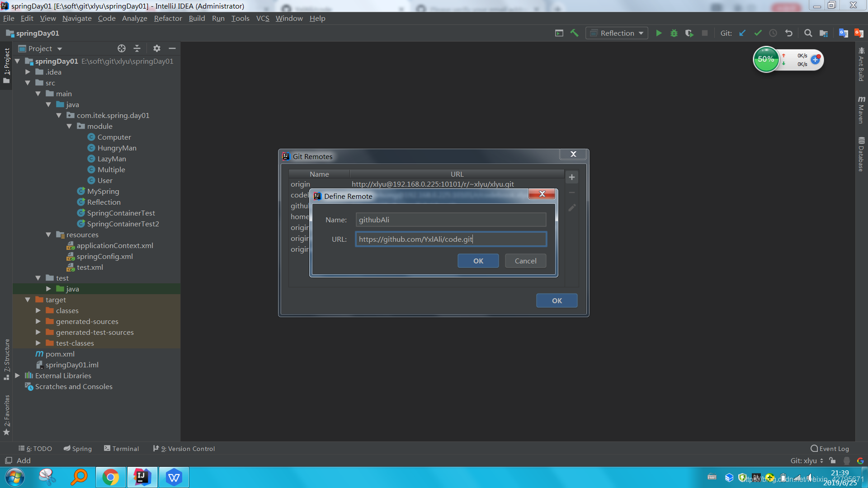
Task: Click the Chrome icon in taskbar
Action: (110, 477)
